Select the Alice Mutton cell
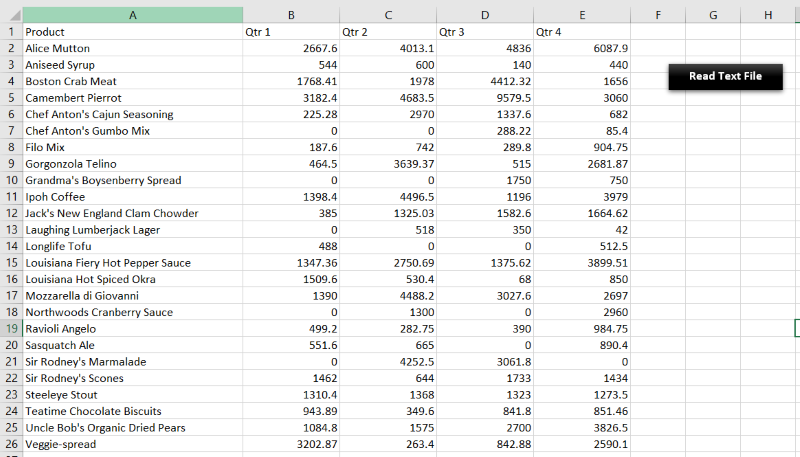This screenshot has width=800, height=457. [x=133, y=48]
